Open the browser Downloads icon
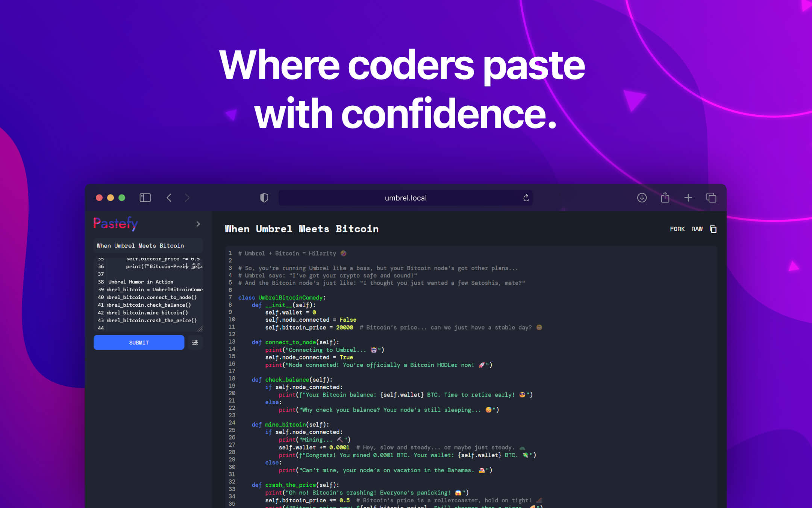This screenshot has width=812, height=508. (642, 198)
